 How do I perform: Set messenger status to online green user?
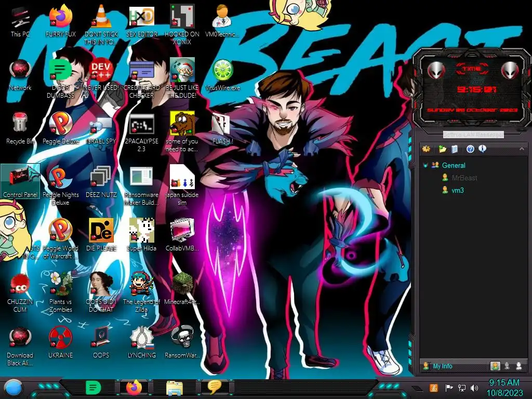[495, 366]
